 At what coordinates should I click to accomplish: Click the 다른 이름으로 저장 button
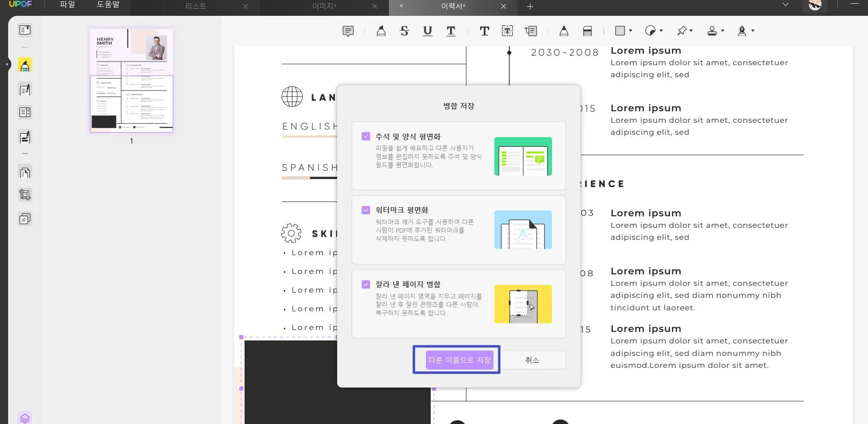tap(459, 360)
